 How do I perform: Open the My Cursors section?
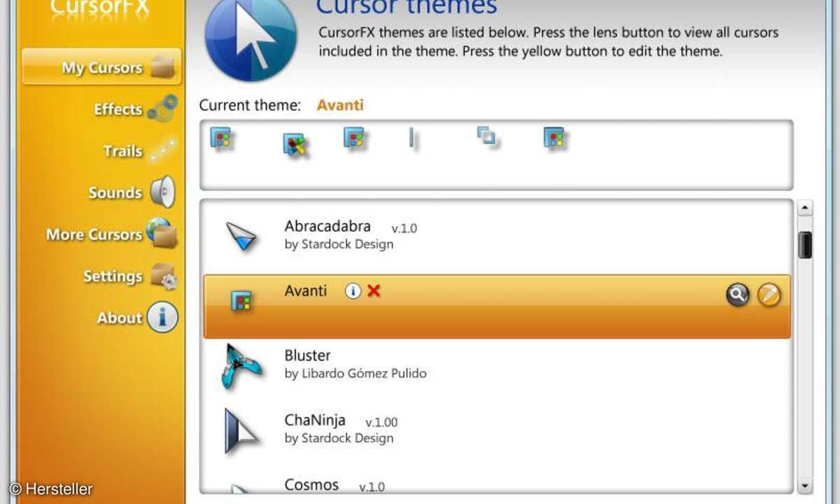point(102,67)
